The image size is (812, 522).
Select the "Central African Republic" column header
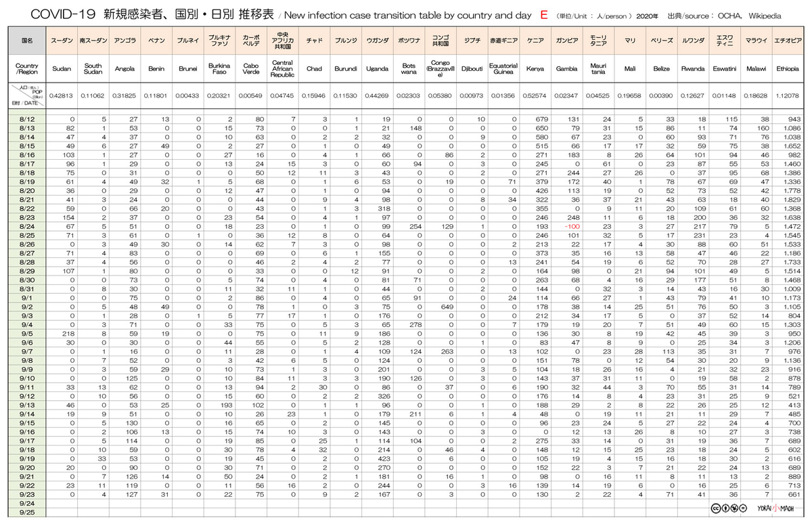click(x=282, y=68)
